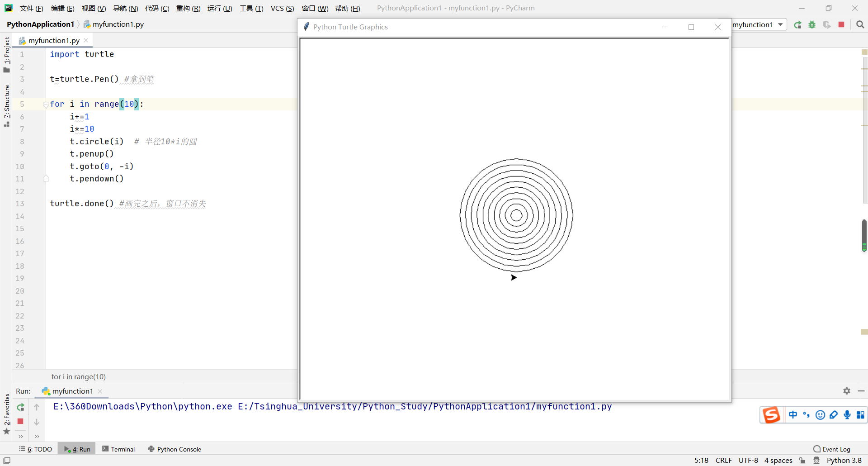Click myfunction1.py breadcrumb in navigation bar
This screenshot has width=868, height=466.
pyautogui.click(x=114, y=24)
